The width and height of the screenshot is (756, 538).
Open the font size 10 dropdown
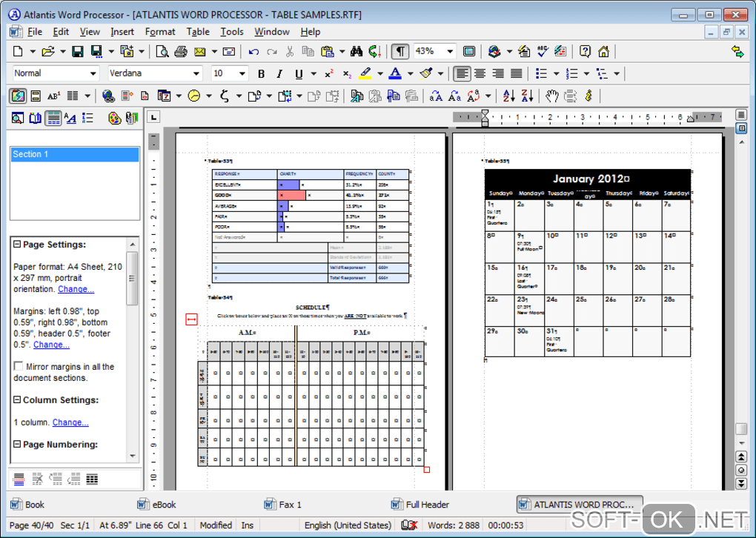tap(242, 74)
